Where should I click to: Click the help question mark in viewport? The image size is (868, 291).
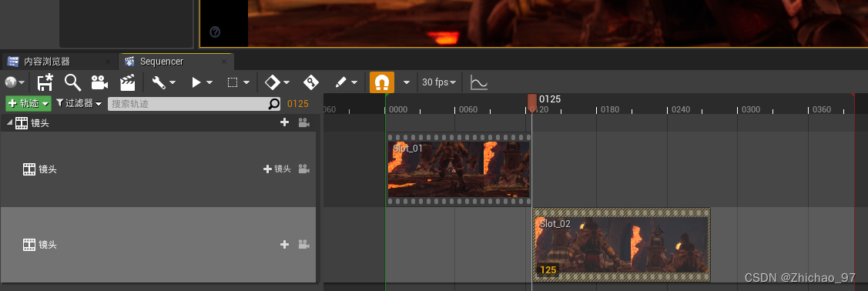215,32
